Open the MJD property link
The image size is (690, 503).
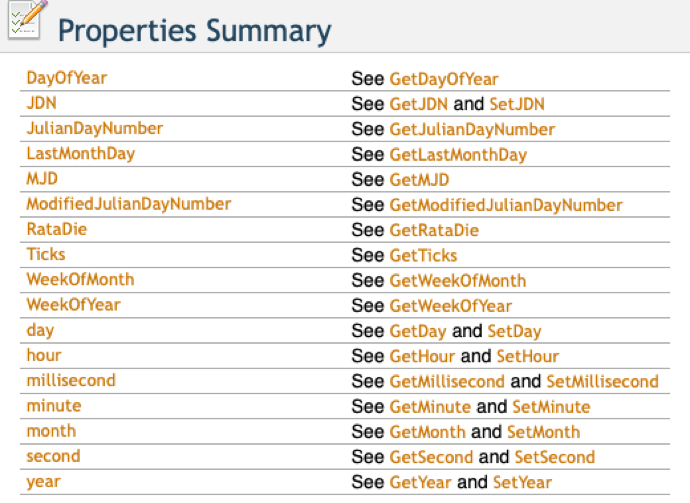click(x=42, y=179)
